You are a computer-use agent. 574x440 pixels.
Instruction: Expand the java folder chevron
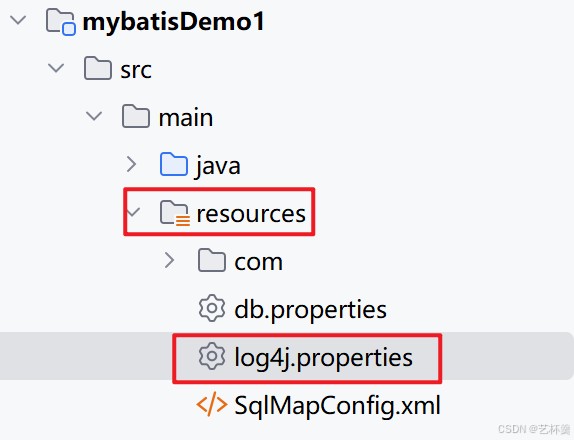pos(131,164)
